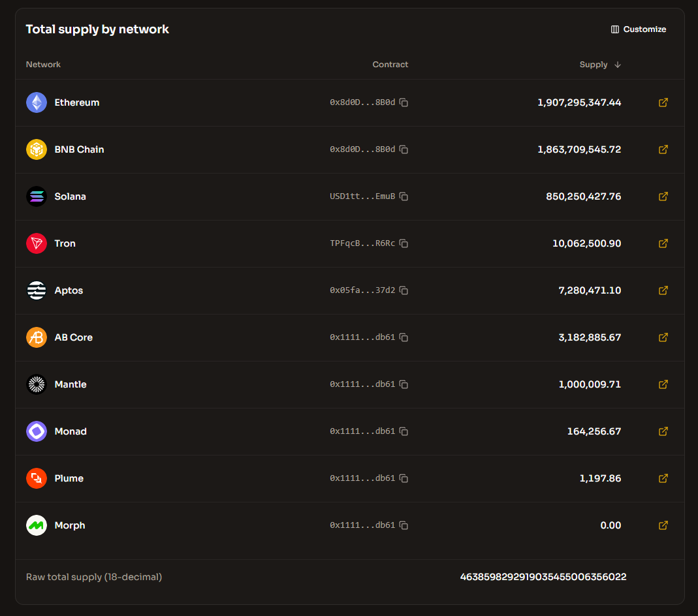Image resolution: width=698 pixels, height=616 pixels.
Task: Click the USD1tt...EmuB Solana address
Action: [x=362, y=197]
